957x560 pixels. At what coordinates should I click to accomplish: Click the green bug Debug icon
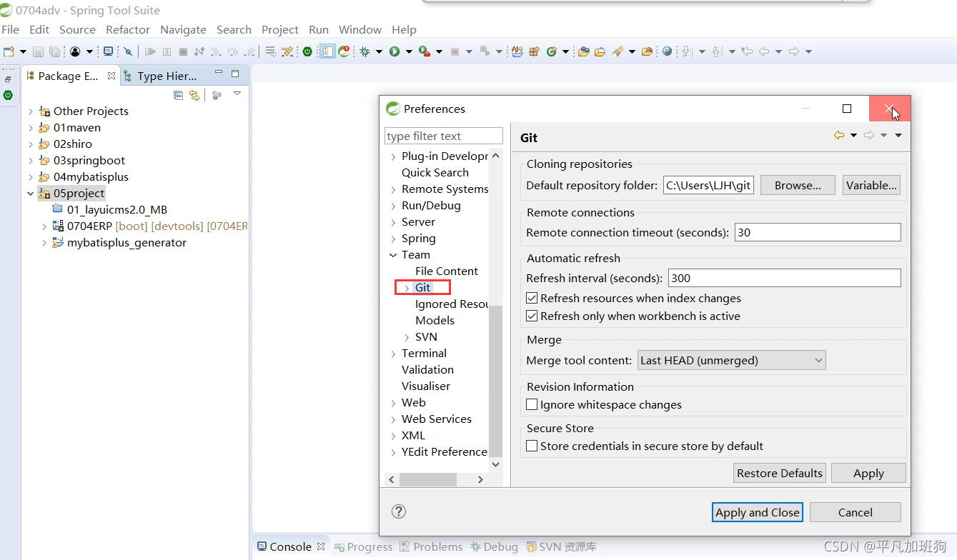tap(365, 51)
